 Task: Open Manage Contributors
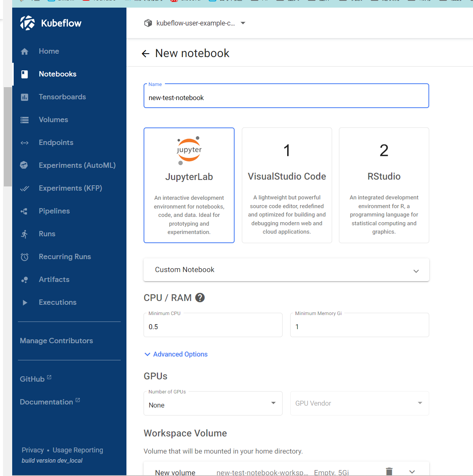pyautogui.click(x=56, y=341)
